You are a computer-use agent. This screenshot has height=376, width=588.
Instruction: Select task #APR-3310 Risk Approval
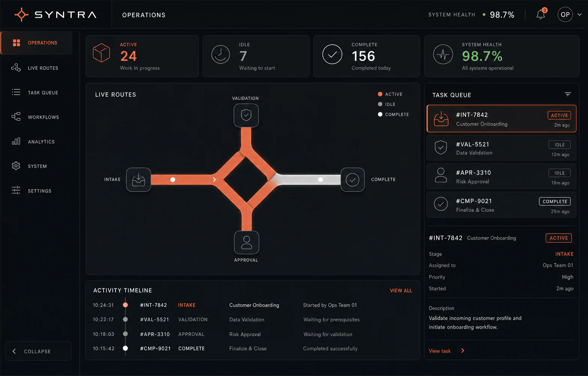tap(501, 176)
